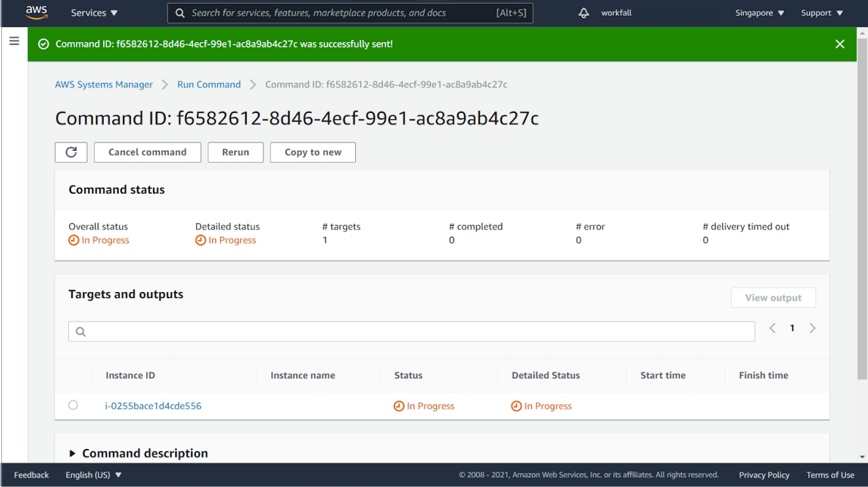This screenshot has height=487, width=868.
Task: Click the '# completed' label
Action: pos(476,226)
